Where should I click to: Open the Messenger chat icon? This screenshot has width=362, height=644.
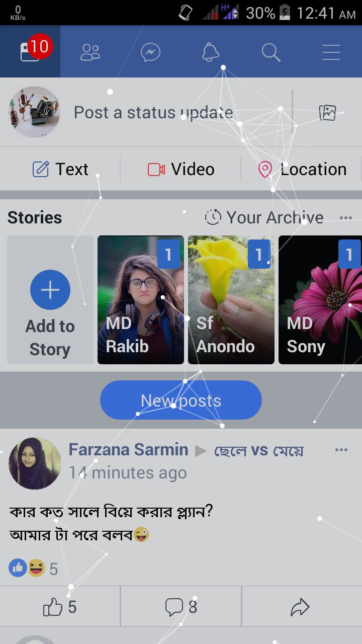pyautogui.click(x=150, y=52)
